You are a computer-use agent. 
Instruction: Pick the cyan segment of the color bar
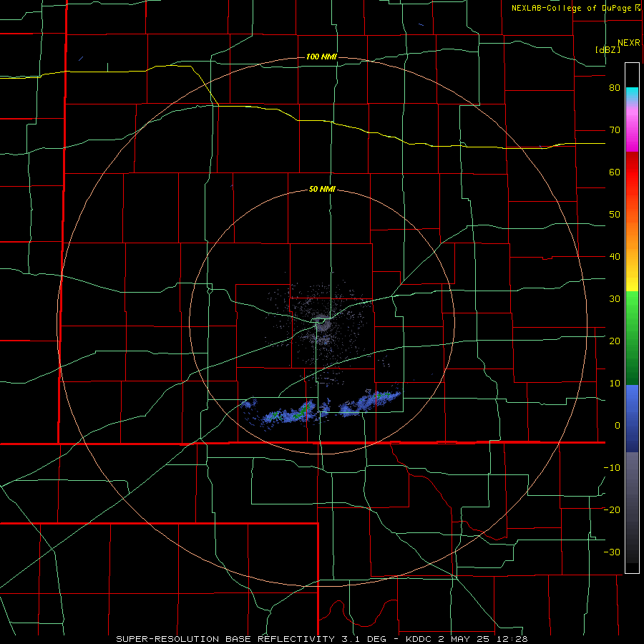click(632, 95)
